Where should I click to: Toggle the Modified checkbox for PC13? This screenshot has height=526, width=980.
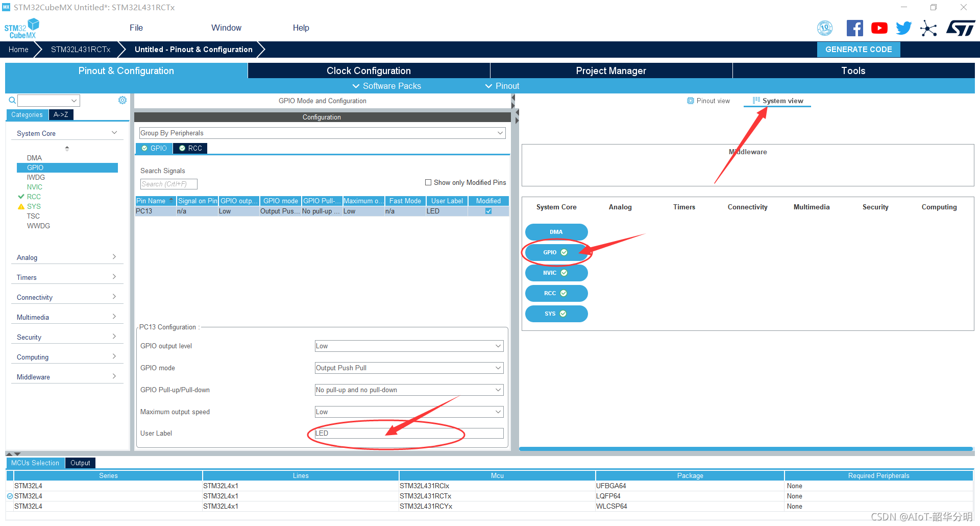coord(488,211)
